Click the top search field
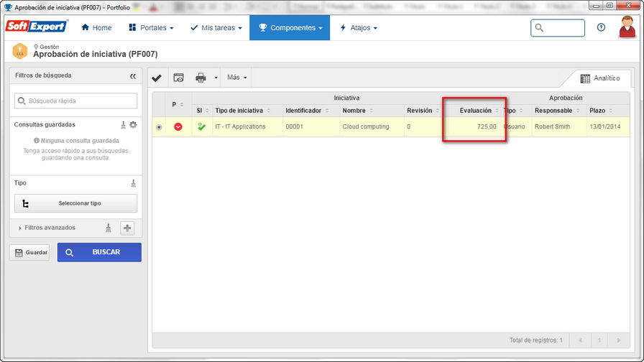Screen dimensions: 644x362 pyautogui.click(x=557, y=28)
